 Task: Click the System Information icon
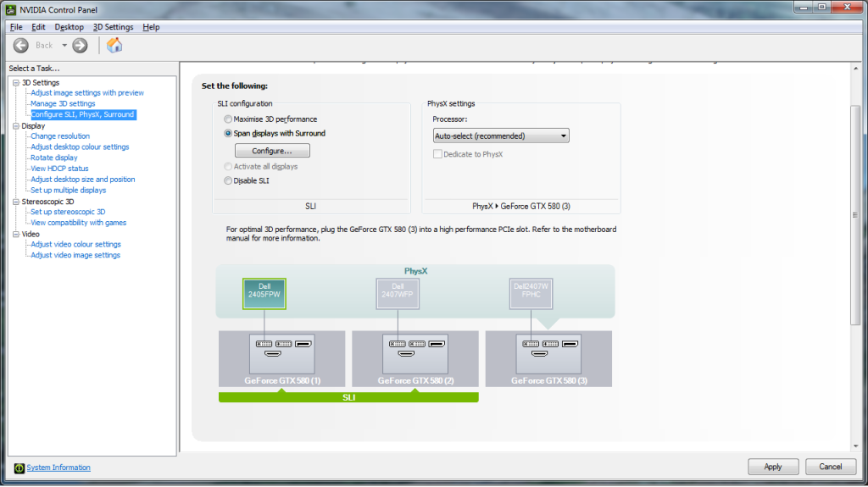pos(19,468)
